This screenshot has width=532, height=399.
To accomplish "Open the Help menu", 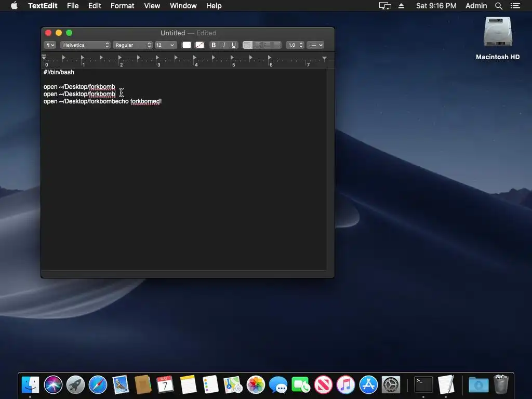I will point(214,6).
